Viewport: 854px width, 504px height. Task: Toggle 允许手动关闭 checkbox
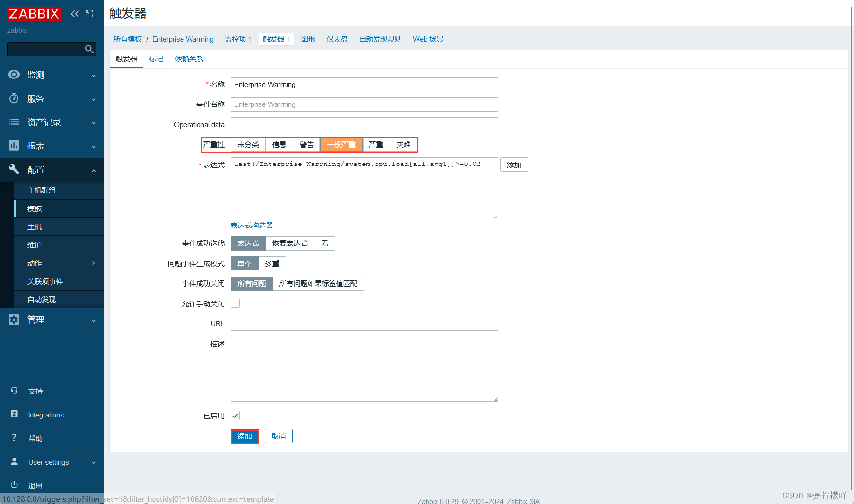point(235,304)
